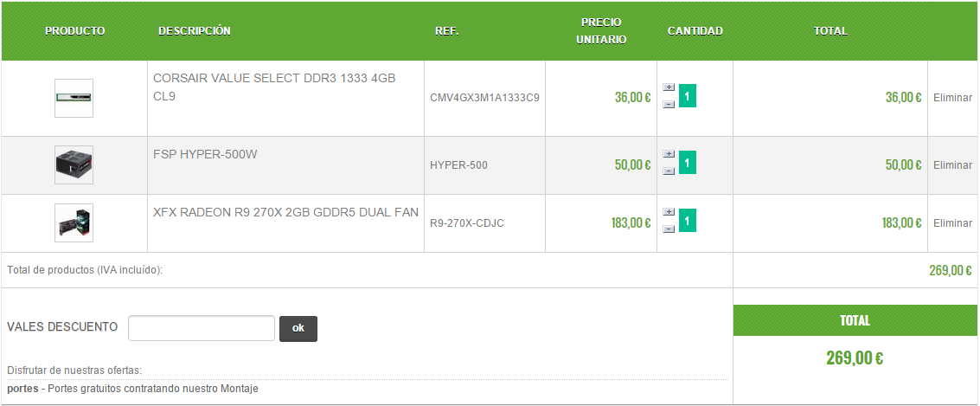Select the Corsair quantity box showing 1
The image size is (980, 406).
688,96
